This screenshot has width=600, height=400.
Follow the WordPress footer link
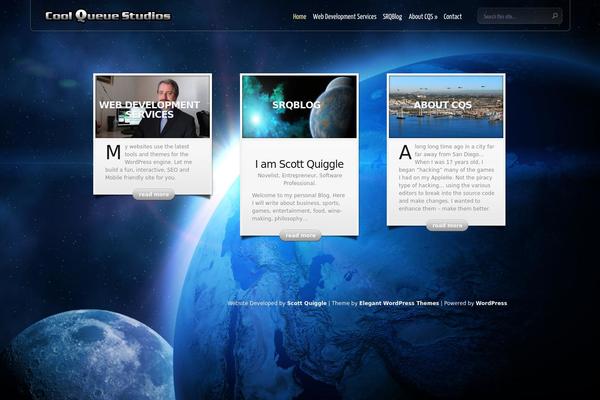(x=491, y=303)
